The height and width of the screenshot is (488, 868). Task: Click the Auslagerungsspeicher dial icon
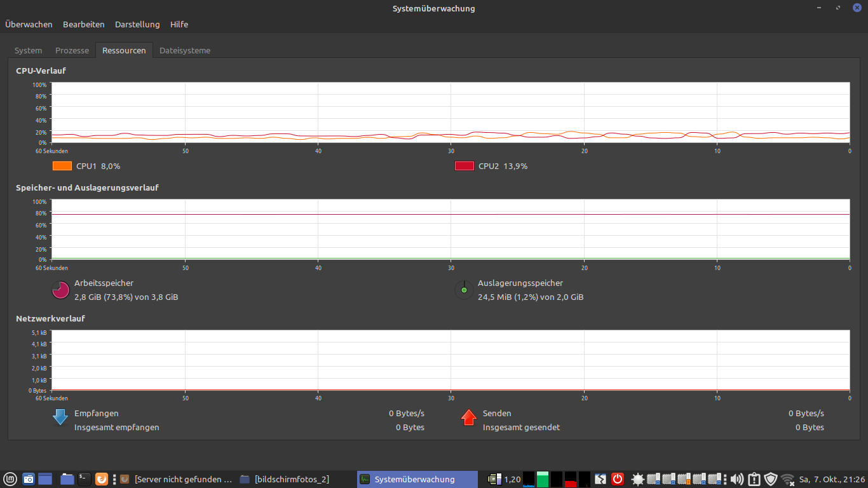pos(464,290)
